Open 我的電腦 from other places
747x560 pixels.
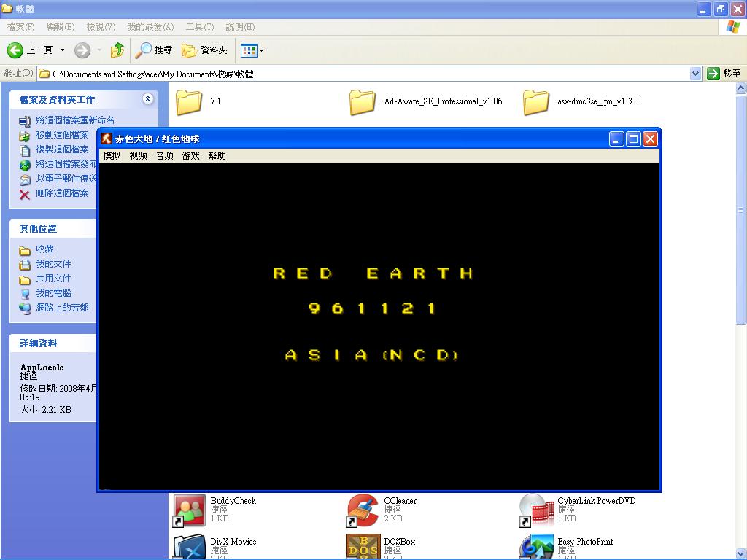tap(53, 293)
